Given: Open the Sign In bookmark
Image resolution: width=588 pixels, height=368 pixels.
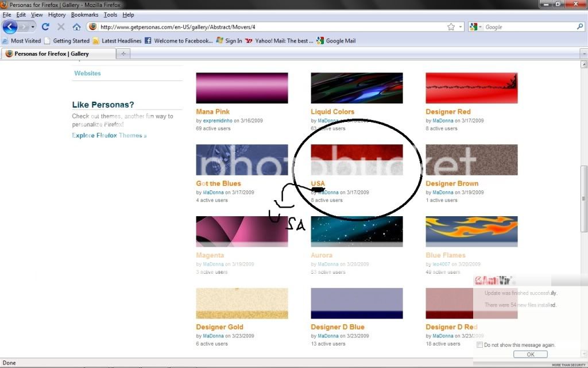Looking at the screenshot, I should click(229, 41).
